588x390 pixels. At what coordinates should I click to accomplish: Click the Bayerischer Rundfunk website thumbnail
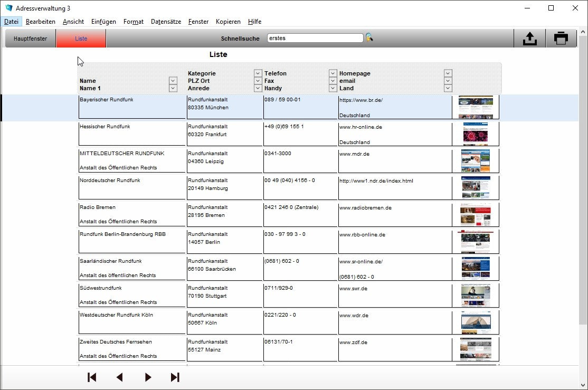coord(475,107)
